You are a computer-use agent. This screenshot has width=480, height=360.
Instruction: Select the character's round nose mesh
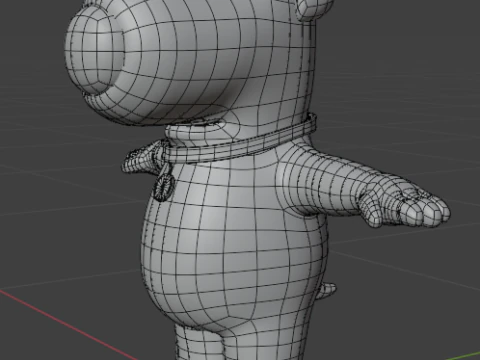pyautogui.click(x=95, y=50)
